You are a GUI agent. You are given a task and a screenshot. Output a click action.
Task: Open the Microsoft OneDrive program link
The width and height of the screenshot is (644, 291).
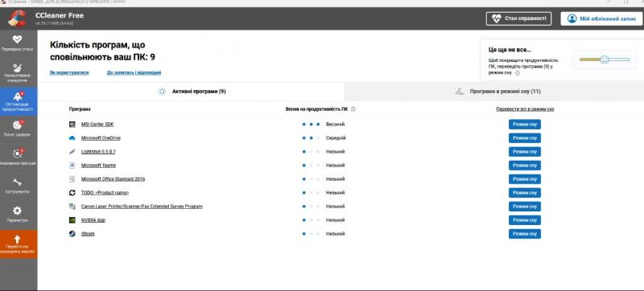pos(101,138)
